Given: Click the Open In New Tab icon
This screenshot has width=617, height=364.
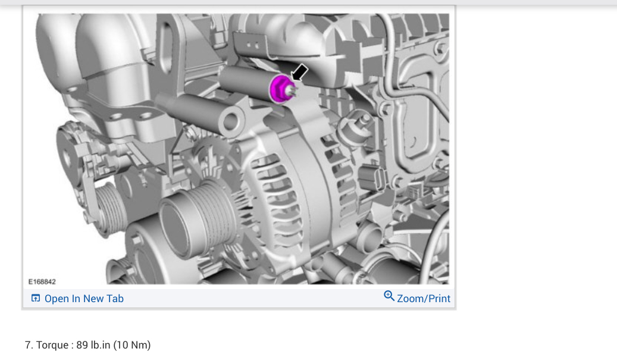Looking at the screenshot, I should click(36, 299).
